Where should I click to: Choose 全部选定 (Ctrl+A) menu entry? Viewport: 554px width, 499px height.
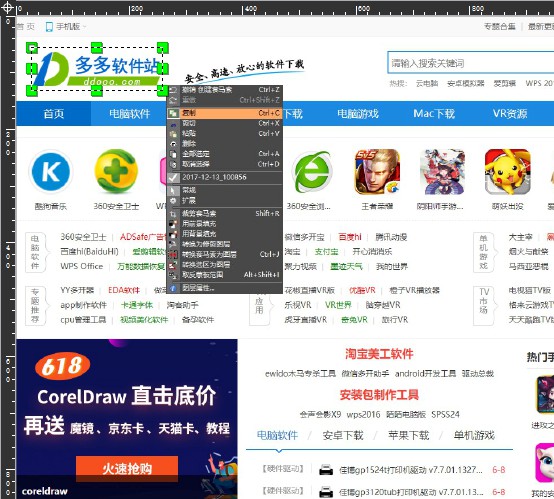(224, 154)
